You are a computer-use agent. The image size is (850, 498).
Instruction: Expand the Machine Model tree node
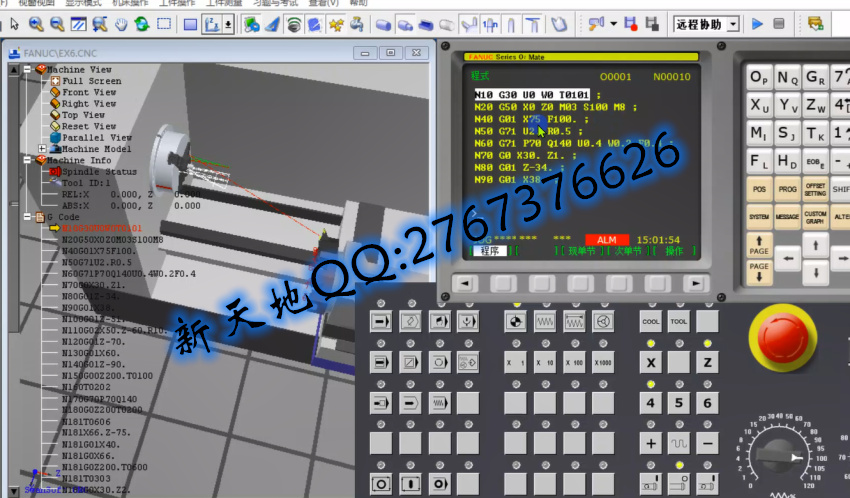click(x=42, y=148)
